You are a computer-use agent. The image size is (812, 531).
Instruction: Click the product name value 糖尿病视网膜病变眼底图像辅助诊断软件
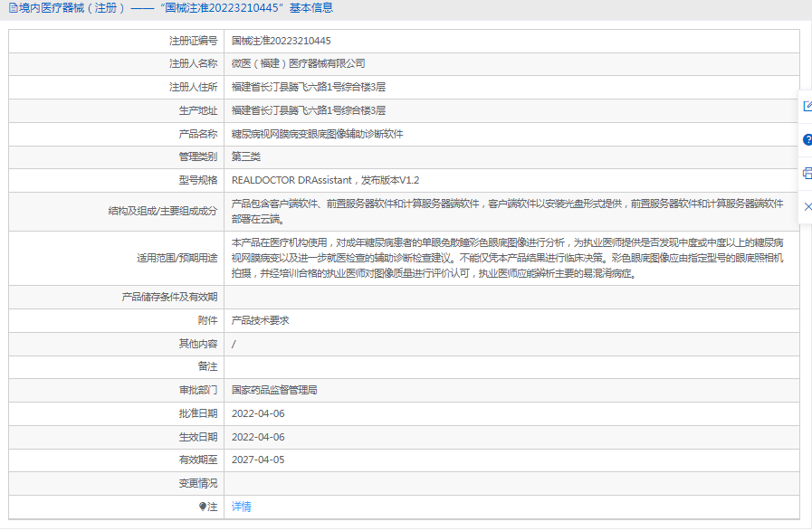pos(317,133)
